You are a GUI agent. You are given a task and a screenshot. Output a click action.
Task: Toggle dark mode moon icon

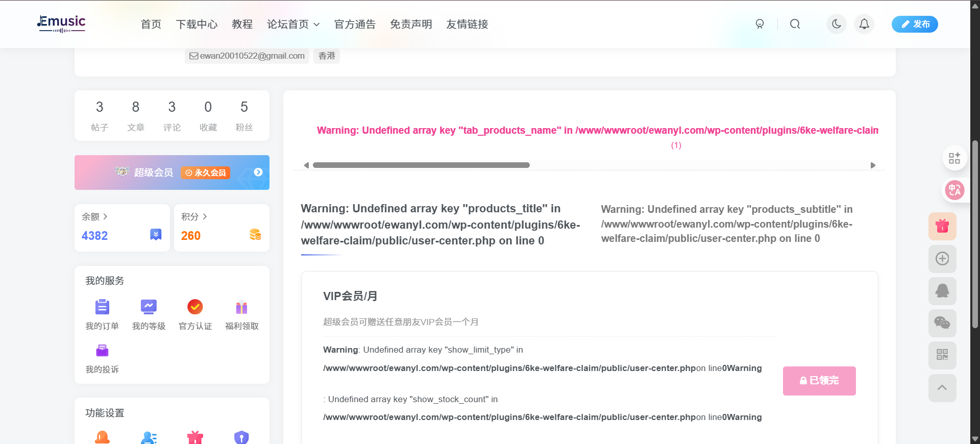[837, 24]
